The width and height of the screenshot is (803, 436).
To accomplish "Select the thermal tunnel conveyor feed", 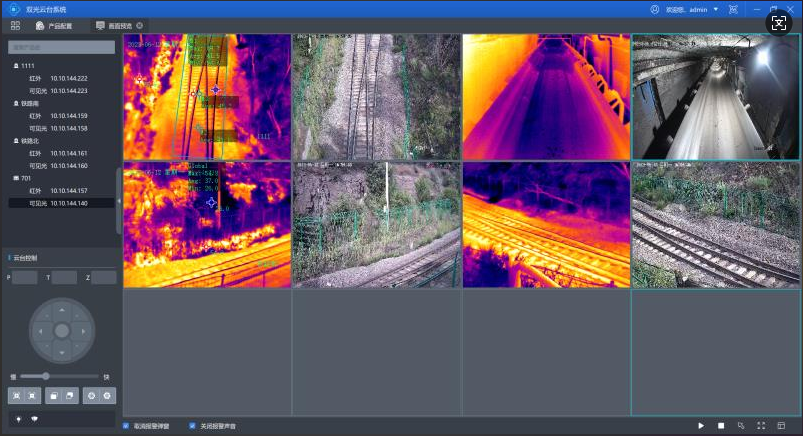I will point(546,97).
